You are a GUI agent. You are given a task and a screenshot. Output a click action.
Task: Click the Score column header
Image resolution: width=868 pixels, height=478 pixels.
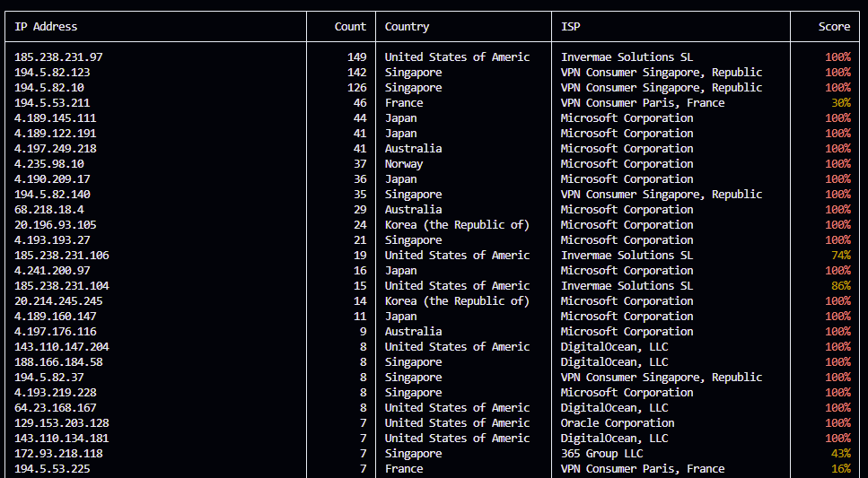834,27
